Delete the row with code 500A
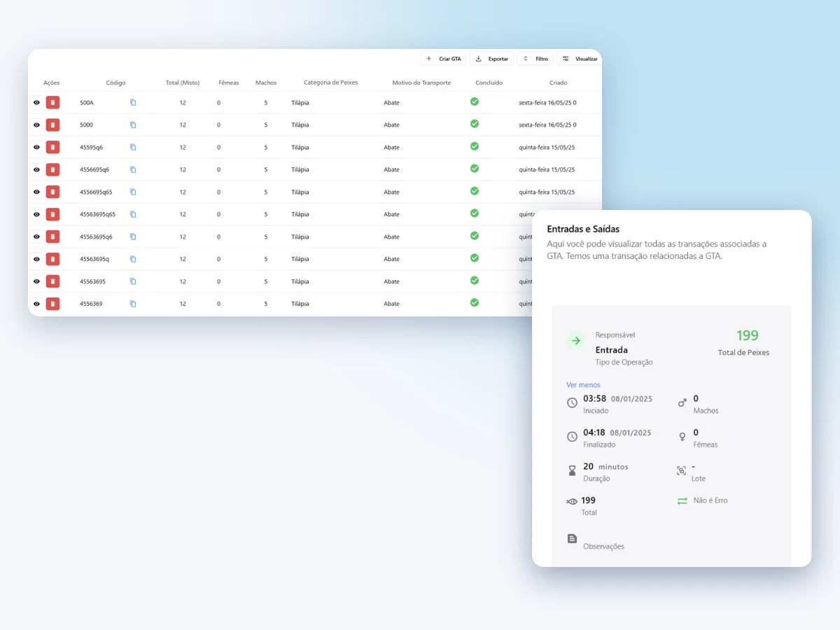 pyautogui.click(x=52, y=103)
